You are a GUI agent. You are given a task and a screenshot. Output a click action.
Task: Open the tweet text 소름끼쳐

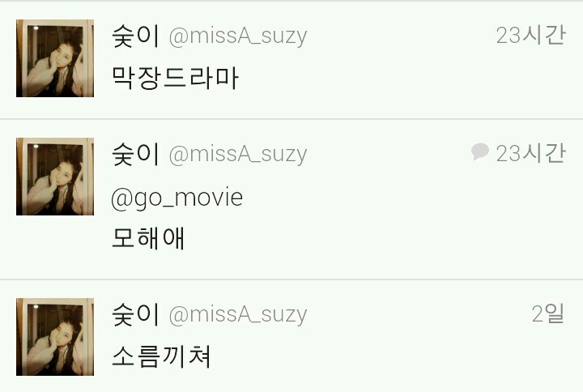coord(161,356)
